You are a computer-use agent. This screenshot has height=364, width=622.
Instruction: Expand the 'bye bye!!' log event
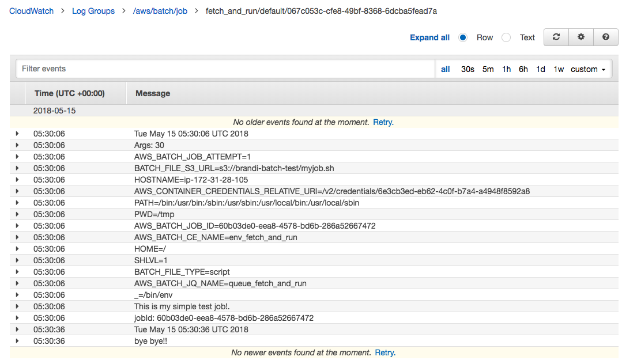(x=17, y=341)
